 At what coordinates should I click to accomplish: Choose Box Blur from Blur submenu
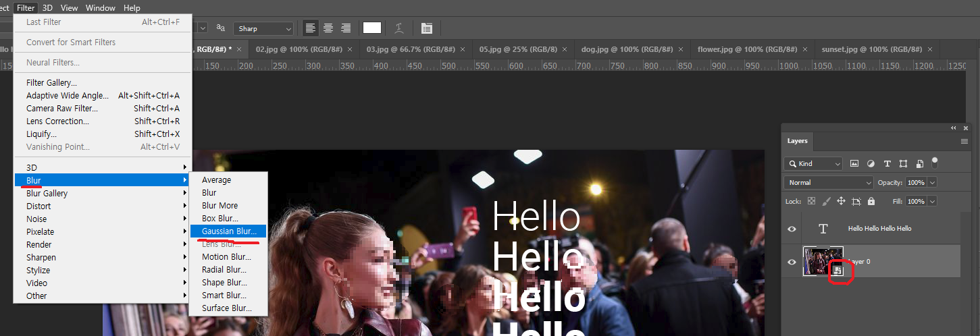point(228,218)
